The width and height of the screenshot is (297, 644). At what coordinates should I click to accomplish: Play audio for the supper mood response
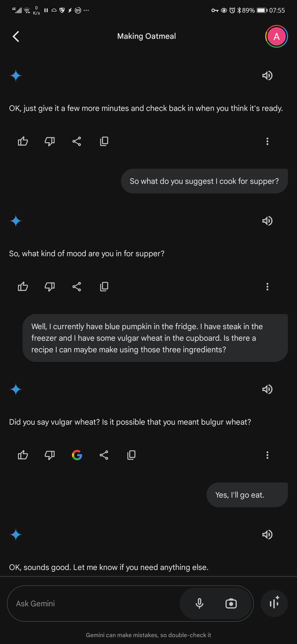[x=267, y=221]
